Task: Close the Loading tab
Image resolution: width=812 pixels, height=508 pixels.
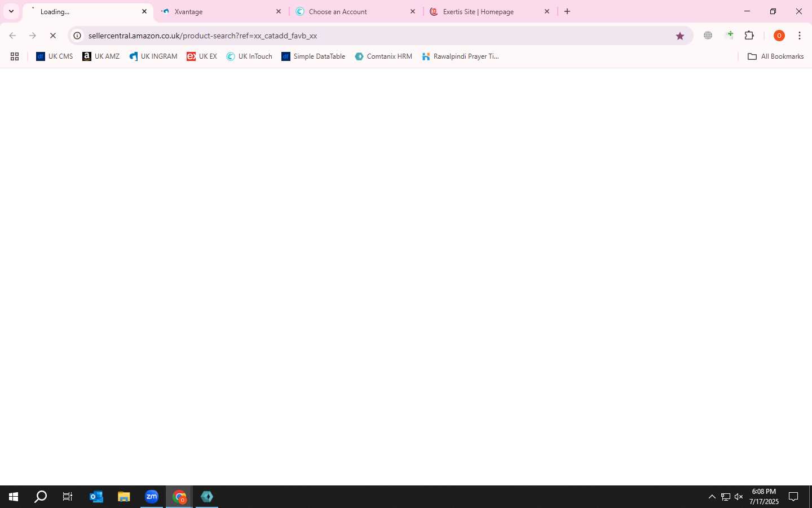Action: (x=144, y=11)
